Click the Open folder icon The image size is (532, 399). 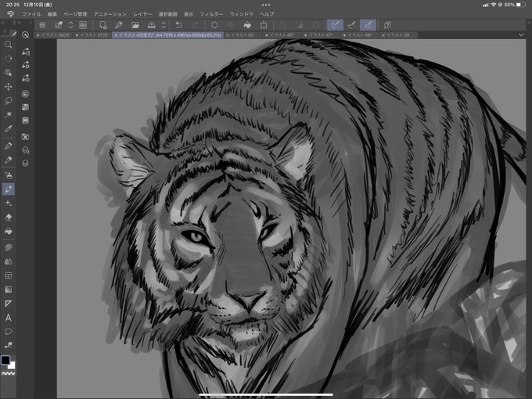pyautogui.click(x=135, y=25)
